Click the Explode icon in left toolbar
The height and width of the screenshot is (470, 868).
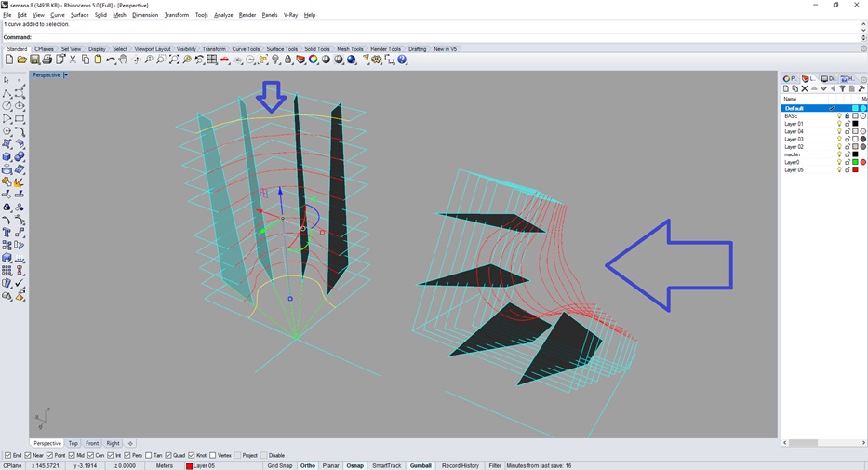[x=19, y=182]
